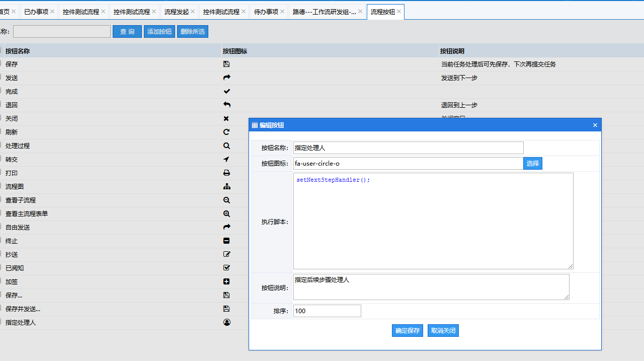This screenshot has height=361, width=644.
Task: Click the 查看主流程表单 row name
Action: click(27, 214)
